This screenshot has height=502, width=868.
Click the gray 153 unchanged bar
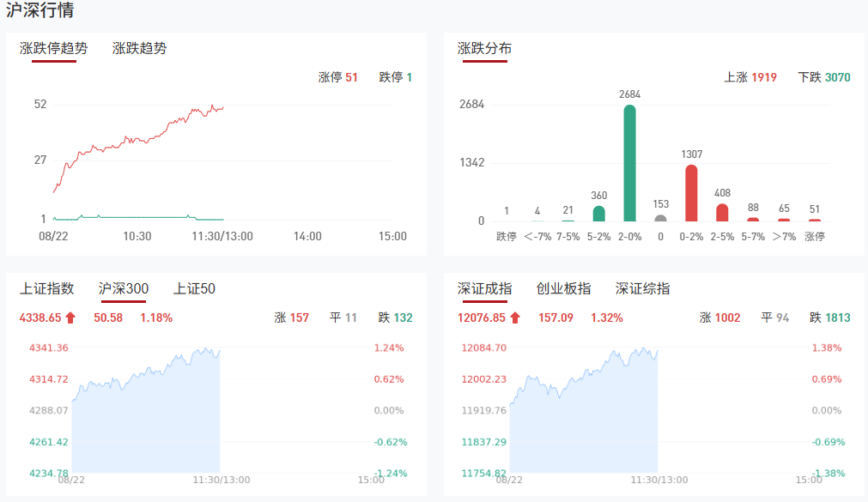(x=660, y=218)
